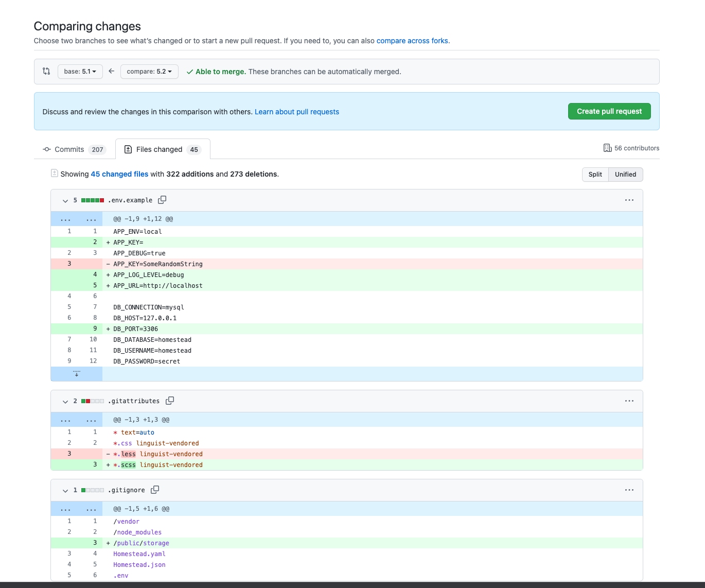The image size is (705, 588).
Task: Copy the .gitattributes file path
Action: point(170,401)
